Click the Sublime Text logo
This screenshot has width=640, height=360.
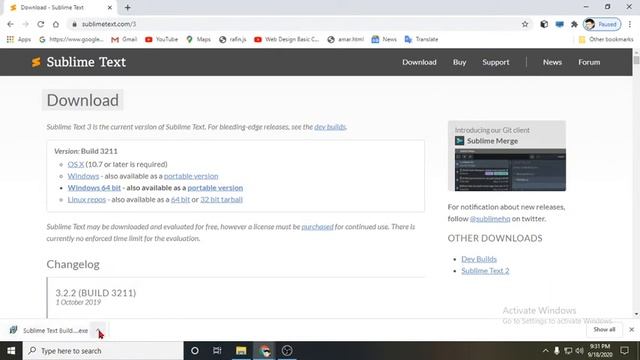pyautogui.click(x=79, y=62)
